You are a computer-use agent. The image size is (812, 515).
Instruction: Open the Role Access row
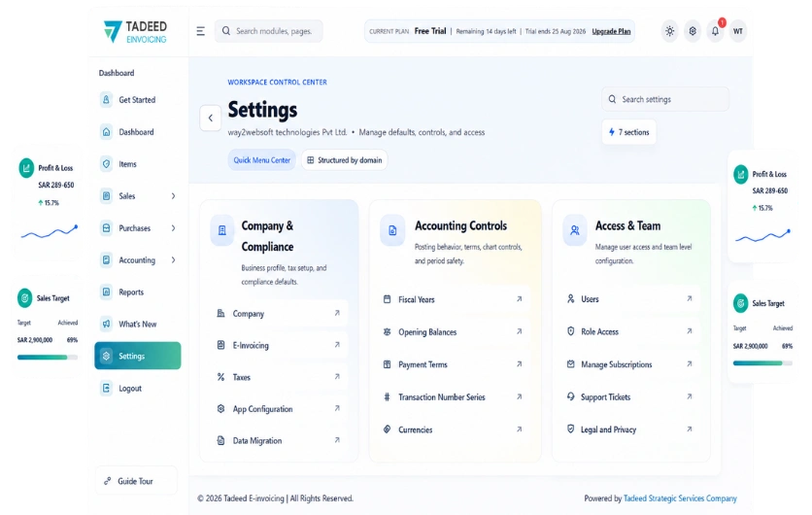(630, 331)
